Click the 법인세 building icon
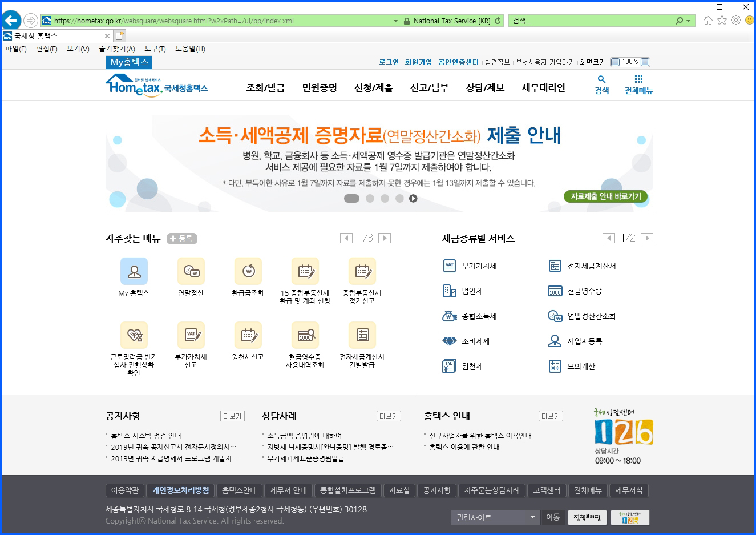 450,291
